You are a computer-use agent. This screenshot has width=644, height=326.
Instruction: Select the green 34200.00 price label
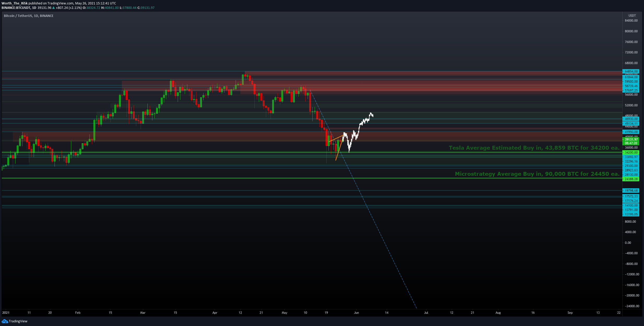click(631, 153)
